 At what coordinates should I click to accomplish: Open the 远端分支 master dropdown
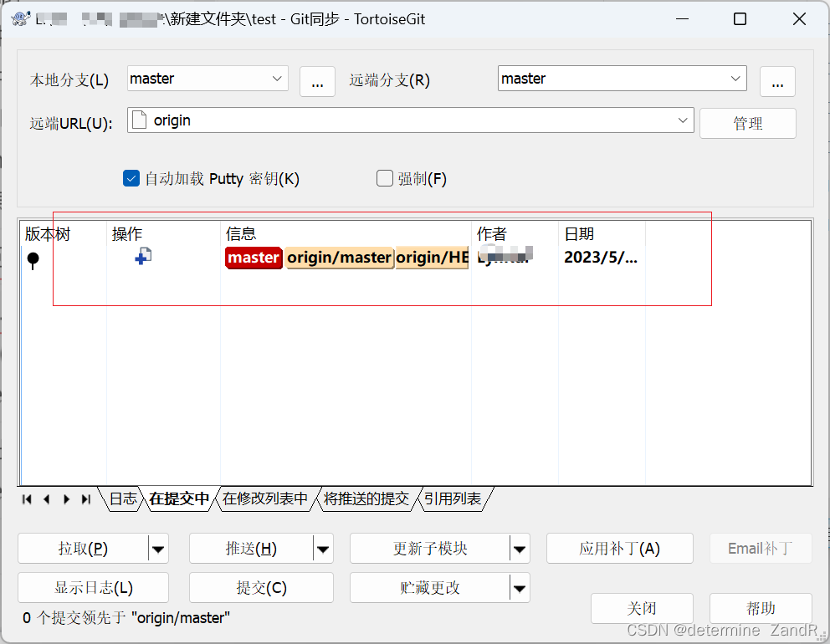[735, 79]
